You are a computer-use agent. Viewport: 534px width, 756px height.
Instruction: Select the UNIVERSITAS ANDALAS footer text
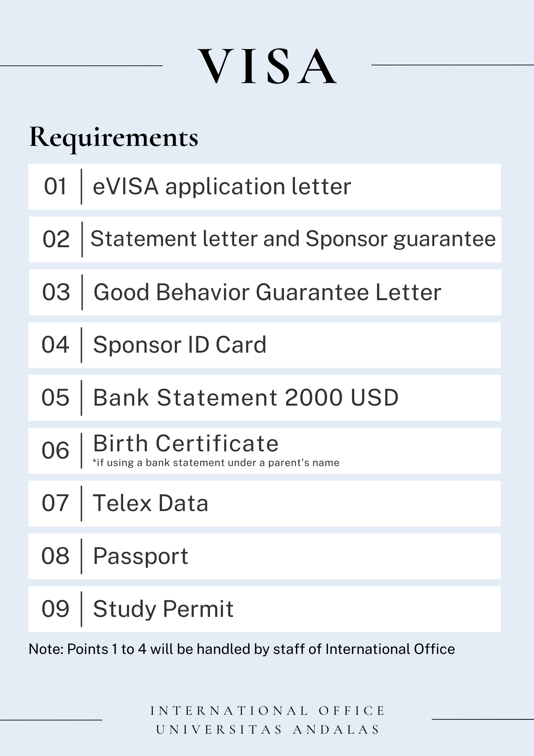267,730
